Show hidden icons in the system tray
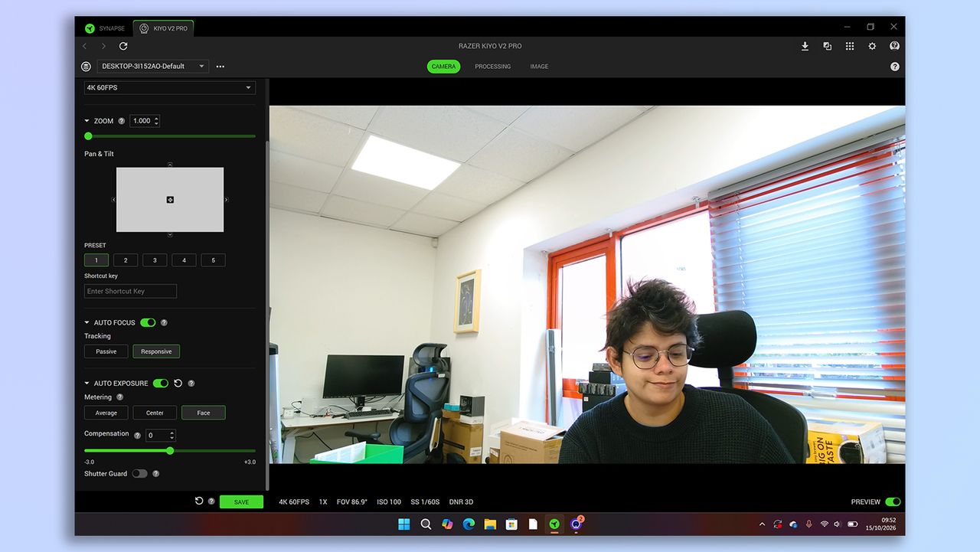Viewport: 980px width, 552px height. [x=762, y=524]
